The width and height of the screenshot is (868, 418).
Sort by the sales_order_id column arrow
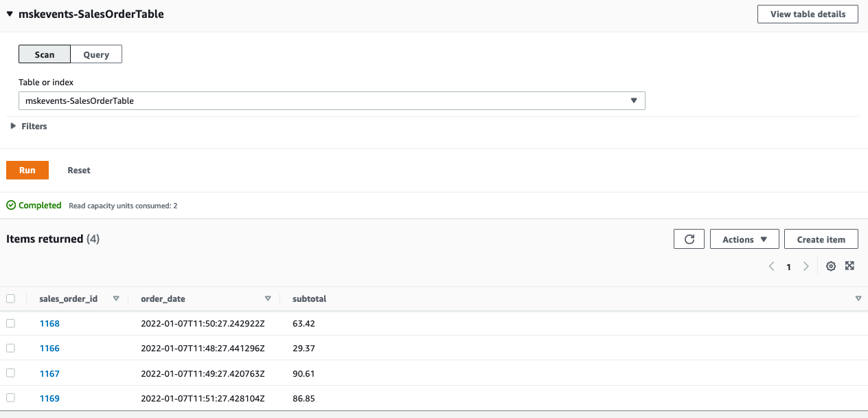(116, 298)
